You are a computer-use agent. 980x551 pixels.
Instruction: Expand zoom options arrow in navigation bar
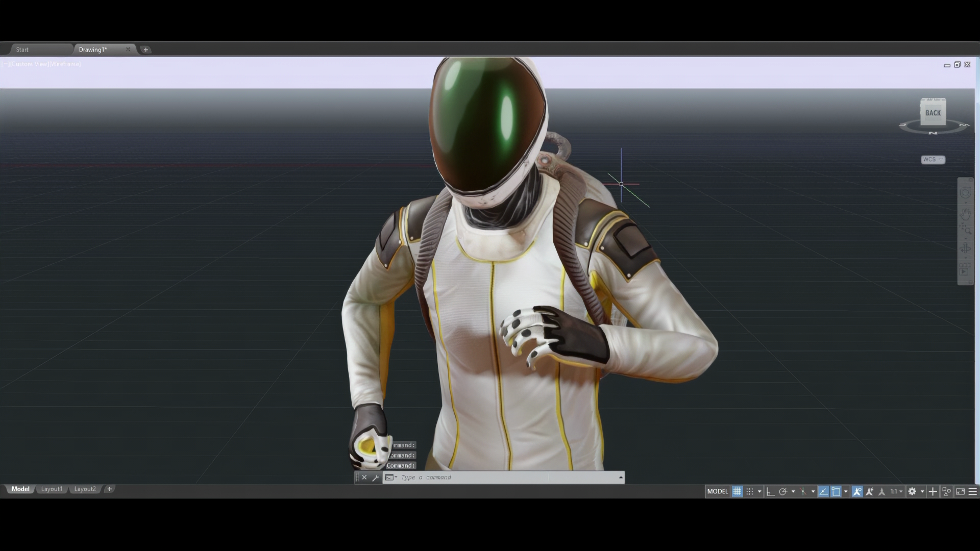(x=965, y=238)
